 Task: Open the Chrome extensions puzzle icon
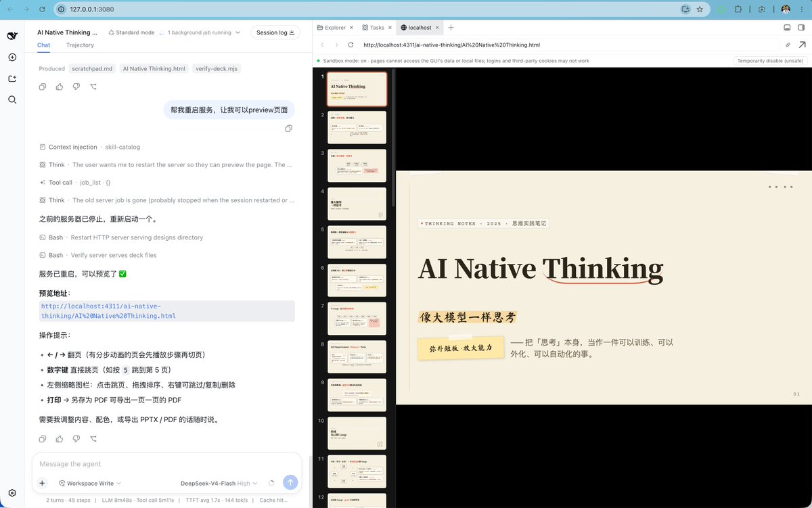[x=738, y=9]
